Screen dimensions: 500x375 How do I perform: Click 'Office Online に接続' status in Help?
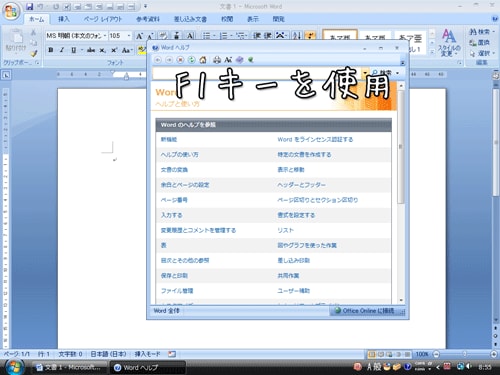364,311
